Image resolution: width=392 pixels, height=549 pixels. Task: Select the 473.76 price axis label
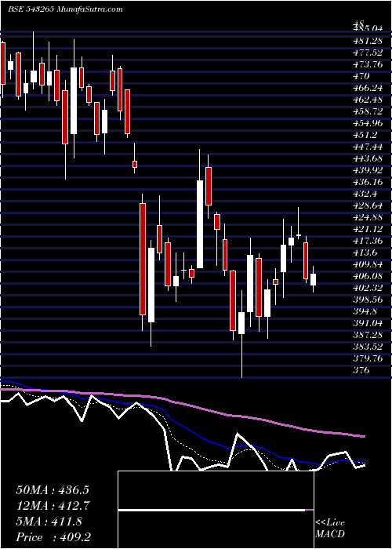click(368, 64)
